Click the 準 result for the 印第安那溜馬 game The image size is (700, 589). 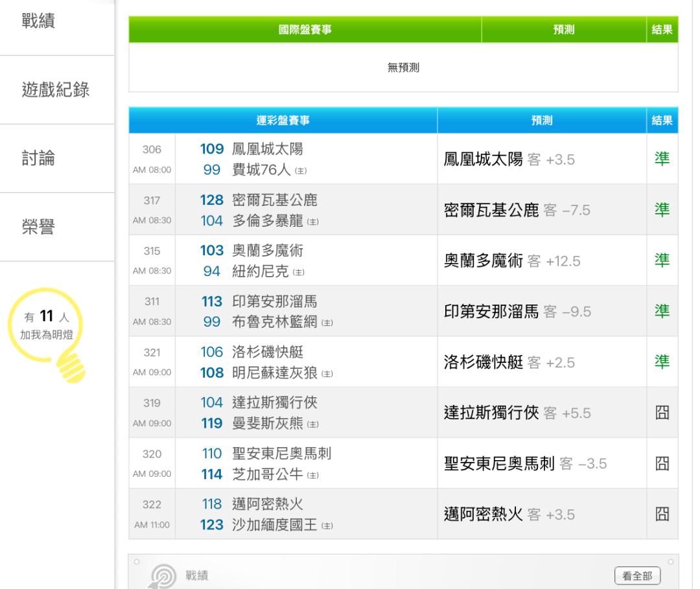click(x=662, y=311)
